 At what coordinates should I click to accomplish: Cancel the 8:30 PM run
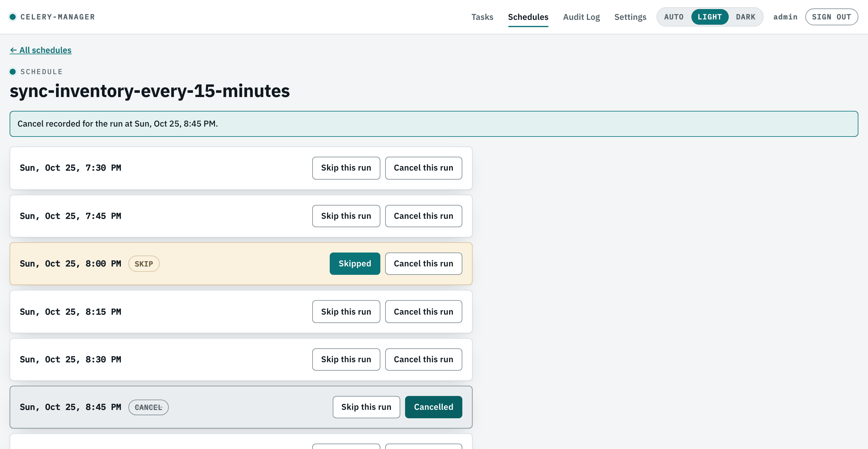pos(423,360)
